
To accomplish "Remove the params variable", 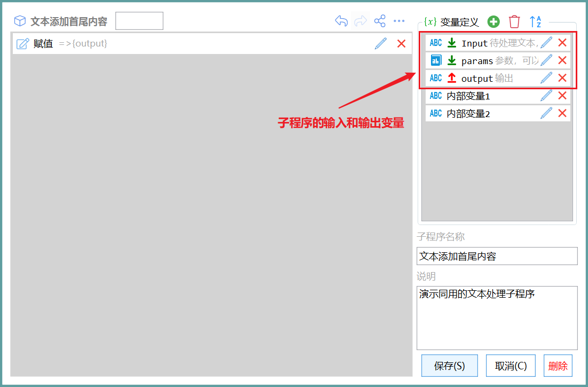I will pos(562,60).
